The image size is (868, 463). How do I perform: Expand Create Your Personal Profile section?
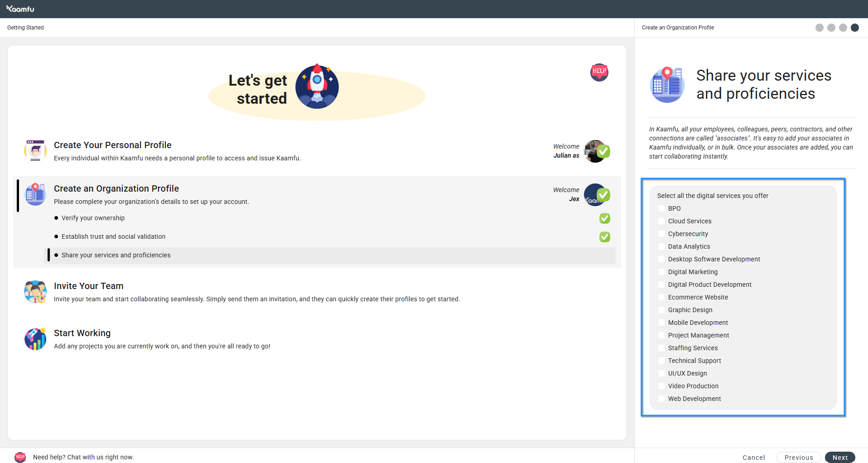[113, 145]
